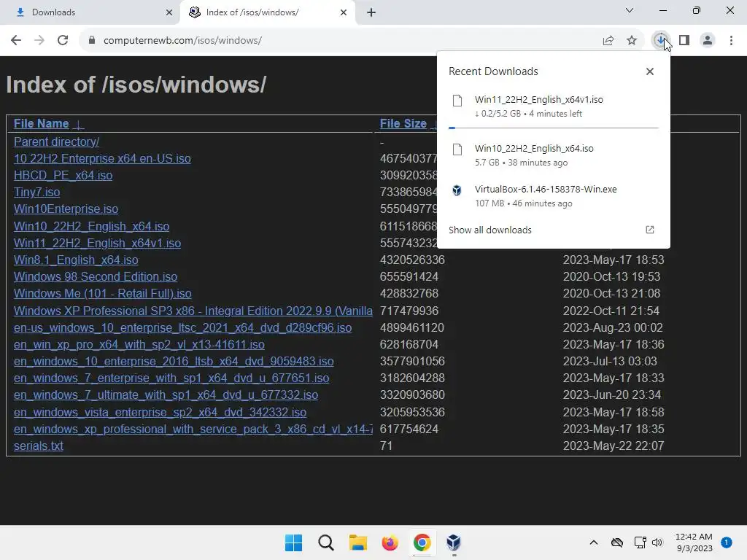
Task: Open the Chrome three-dot menu
Action: click(731, 41)
